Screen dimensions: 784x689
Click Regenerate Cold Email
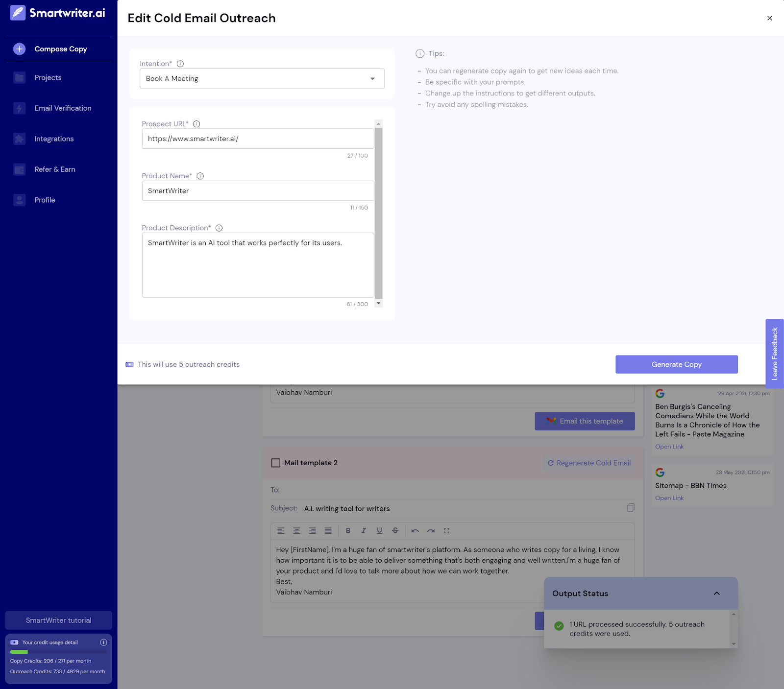point(589,463)
